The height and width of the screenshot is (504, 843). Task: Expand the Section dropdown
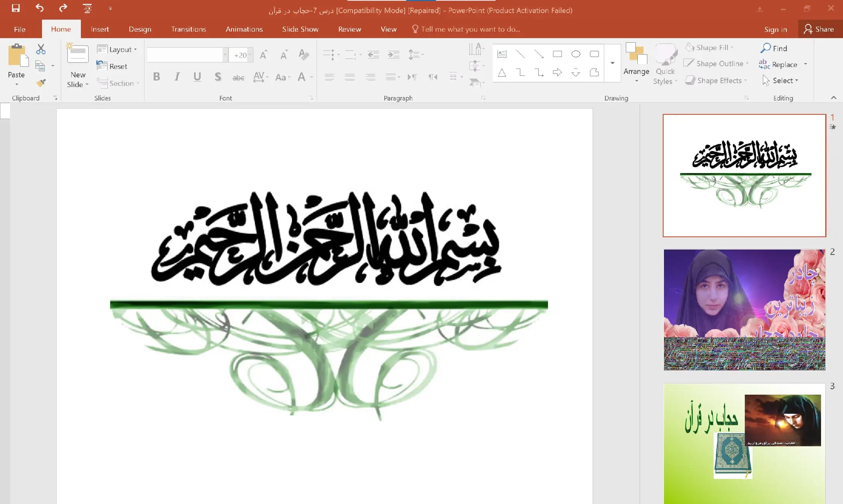click(118, 83)
